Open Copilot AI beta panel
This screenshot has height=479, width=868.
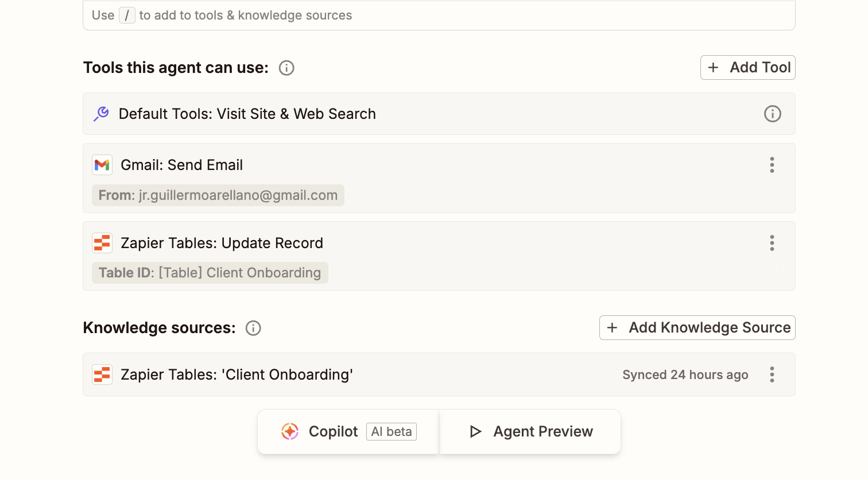tap(348, 431)
